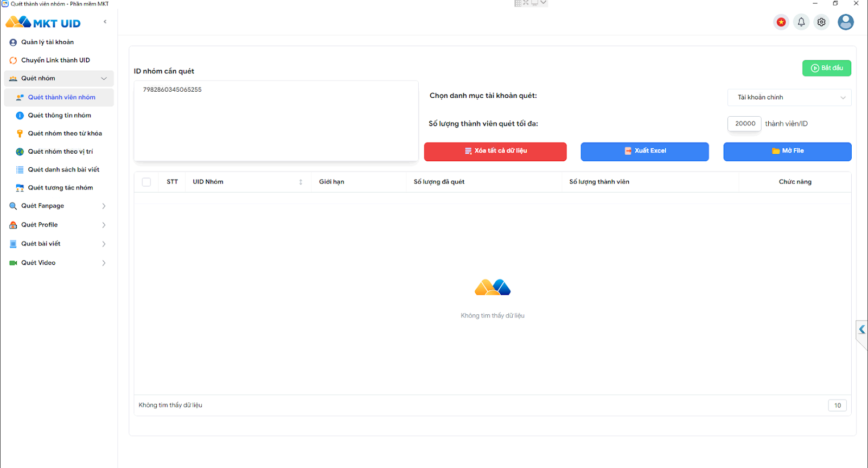Image resolution: width=868 pixels, height=468 pixels.
Task: Go to Chuyển Link thành UID
Action: click(x=55, y=60)
